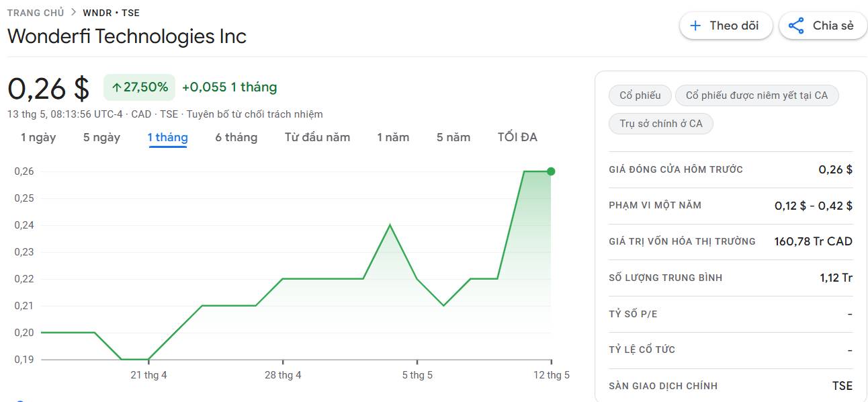Click the breadcrumb chevron after TRANG CHỦ

(x=73, y=13)
